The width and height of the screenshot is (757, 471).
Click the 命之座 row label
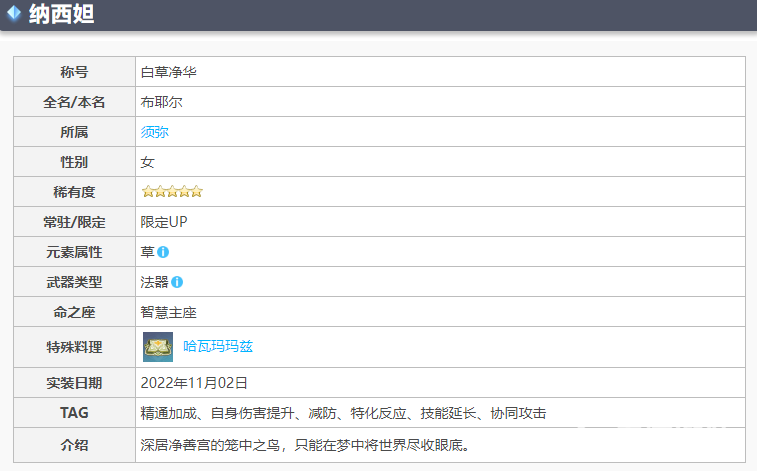coord(74,312)
